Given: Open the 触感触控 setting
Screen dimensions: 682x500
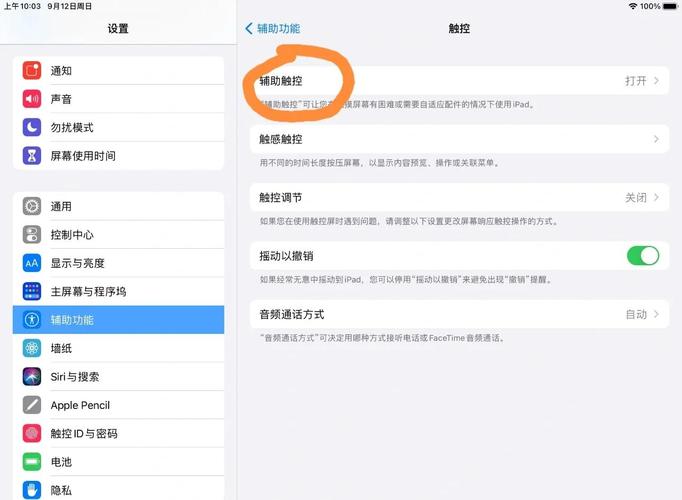Looking at the screenshot, I should 459,139.
